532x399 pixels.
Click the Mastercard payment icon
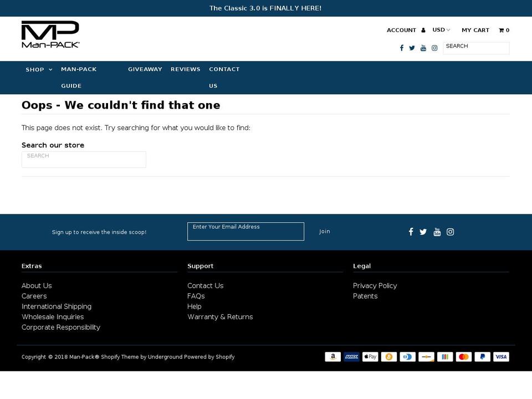463,356
